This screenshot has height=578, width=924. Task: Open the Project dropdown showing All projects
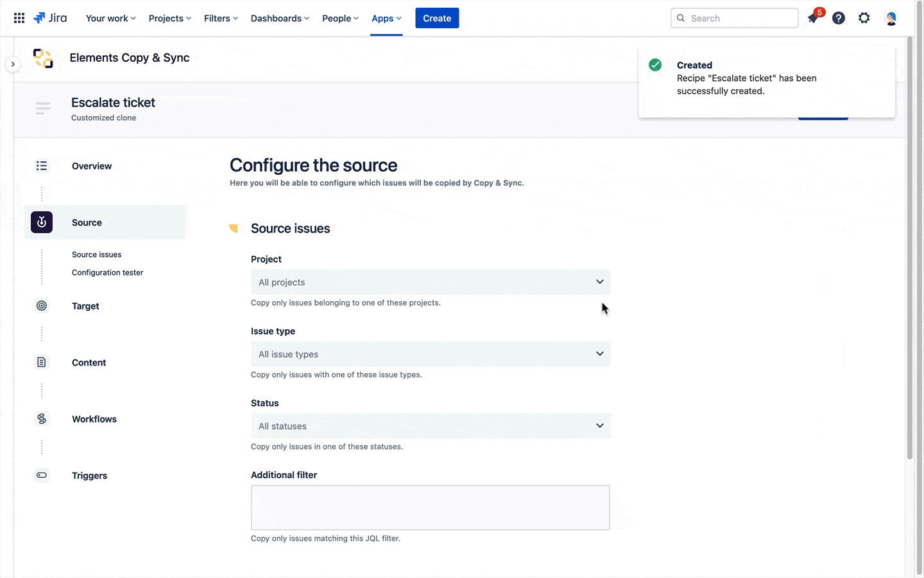[430, 282]
